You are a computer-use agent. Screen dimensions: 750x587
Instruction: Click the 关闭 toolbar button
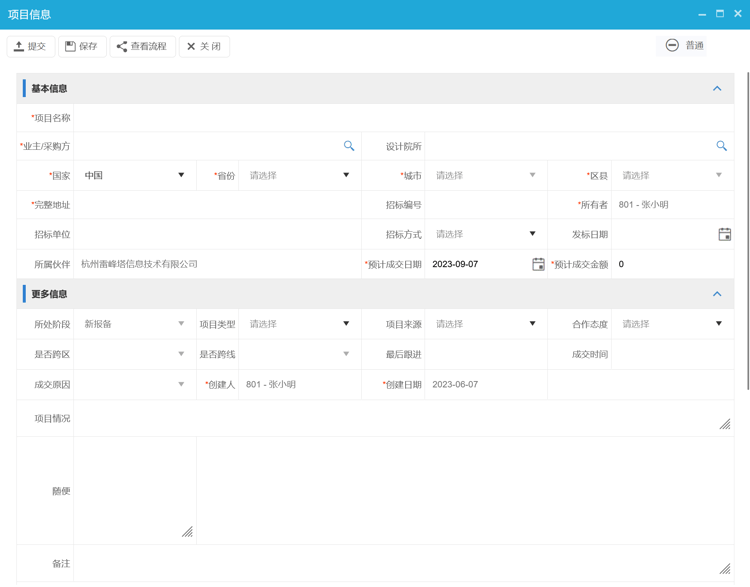point(204,46)
